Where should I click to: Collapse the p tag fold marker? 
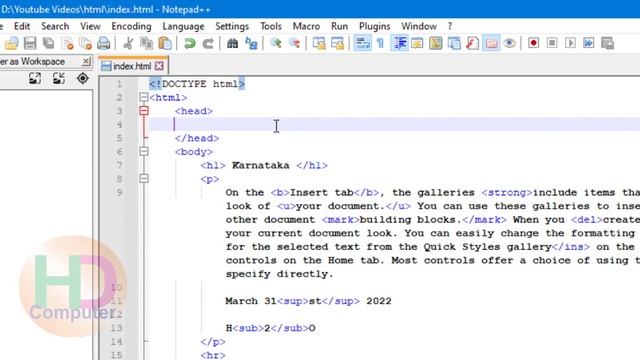click(144, 178)
